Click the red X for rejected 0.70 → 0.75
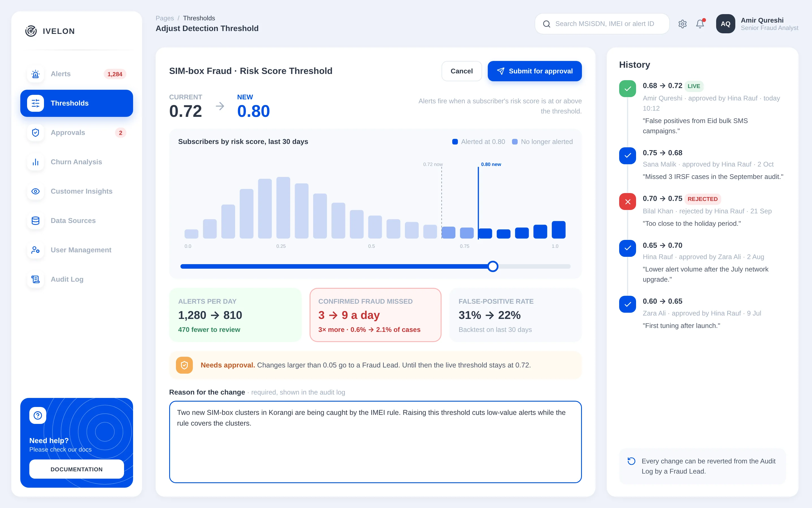The height and width of the screenshot is (508, 812). [627, 202]
